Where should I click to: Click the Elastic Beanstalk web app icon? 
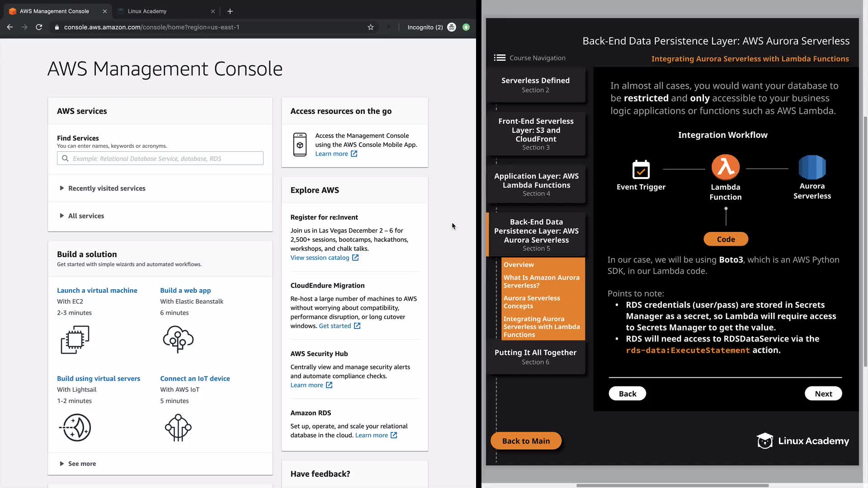pos(178,339)
